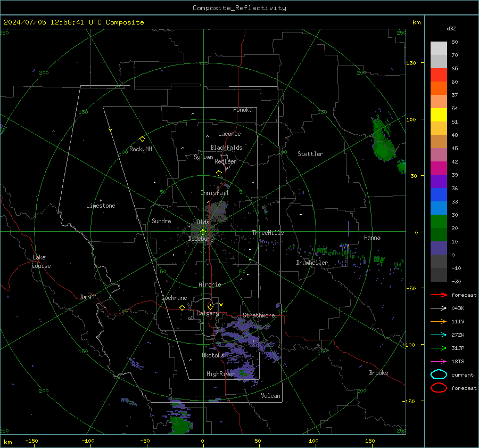Click the Innisfail town label

(214, 193)
